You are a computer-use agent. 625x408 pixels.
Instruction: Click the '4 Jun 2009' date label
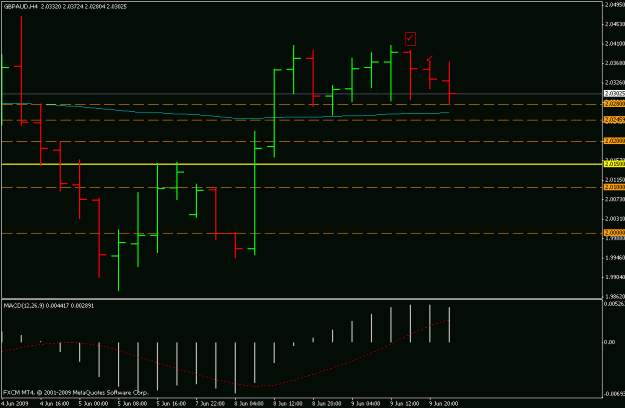pyautogui.click(x=14, y=403)
